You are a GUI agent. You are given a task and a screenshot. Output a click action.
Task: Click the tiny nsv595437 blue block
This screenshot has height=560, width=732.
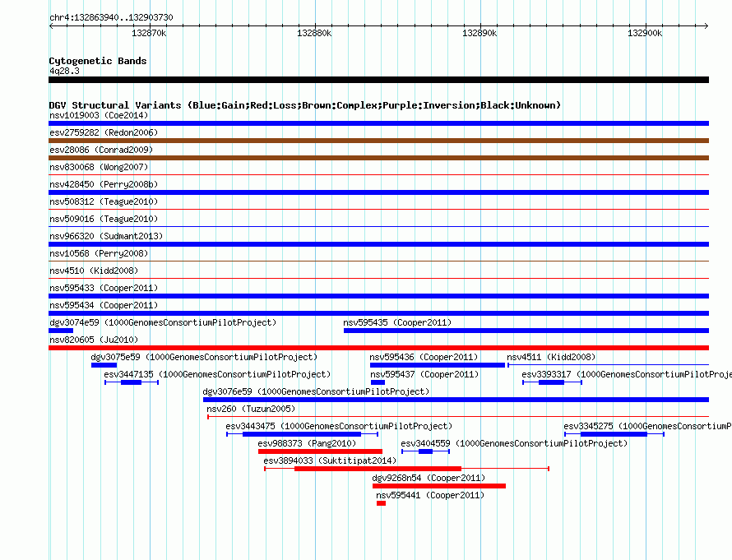pos(378,382)
